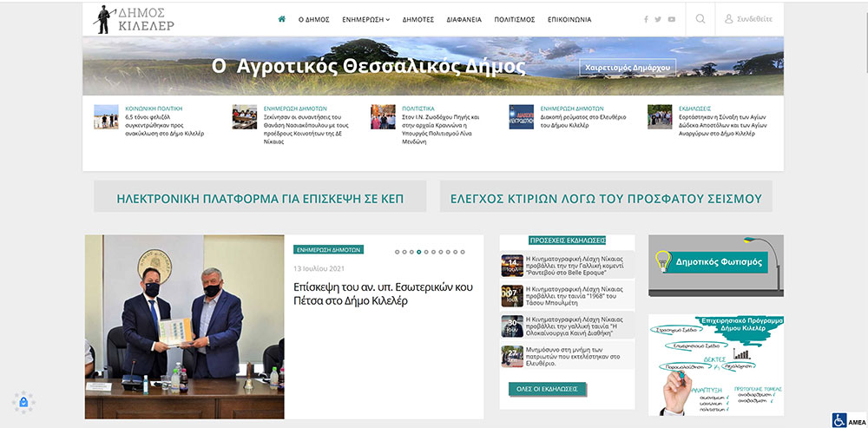The image size is (868, 428).
Task: Select the second slider pagination dot
Action: (404, 252)
